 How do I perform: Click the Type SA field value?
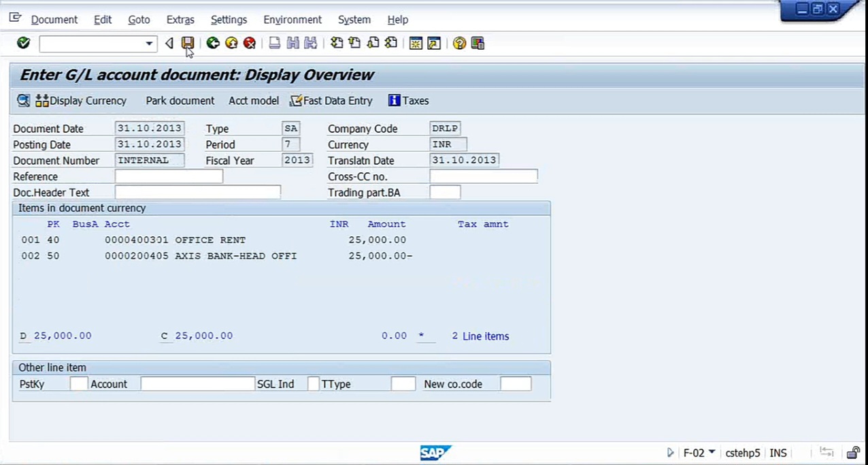coord(290,128)
